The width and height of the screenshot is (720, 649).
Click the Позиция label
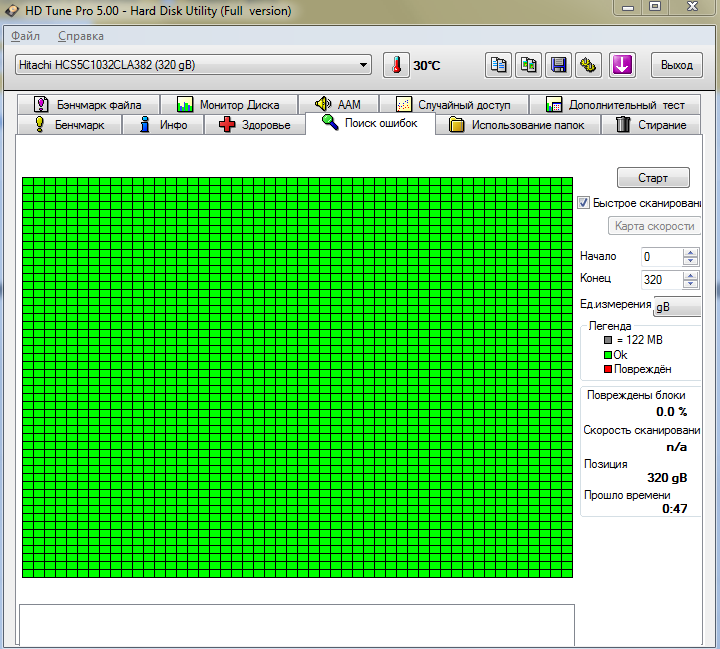(x=605, y=464)
